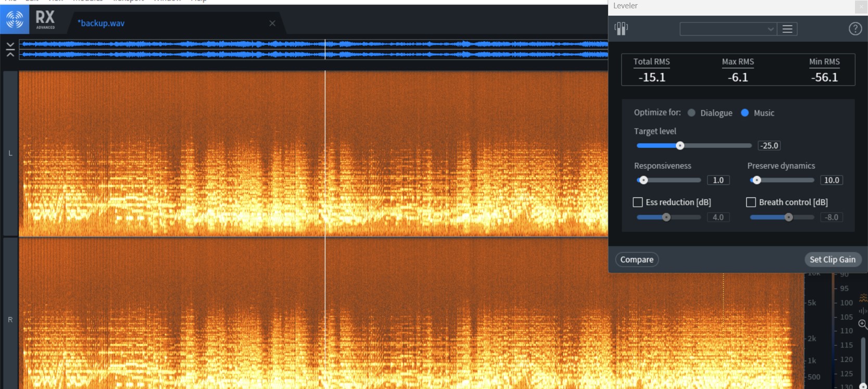
Task: Click the Set Clip Gain button
Action: point(832,259)
